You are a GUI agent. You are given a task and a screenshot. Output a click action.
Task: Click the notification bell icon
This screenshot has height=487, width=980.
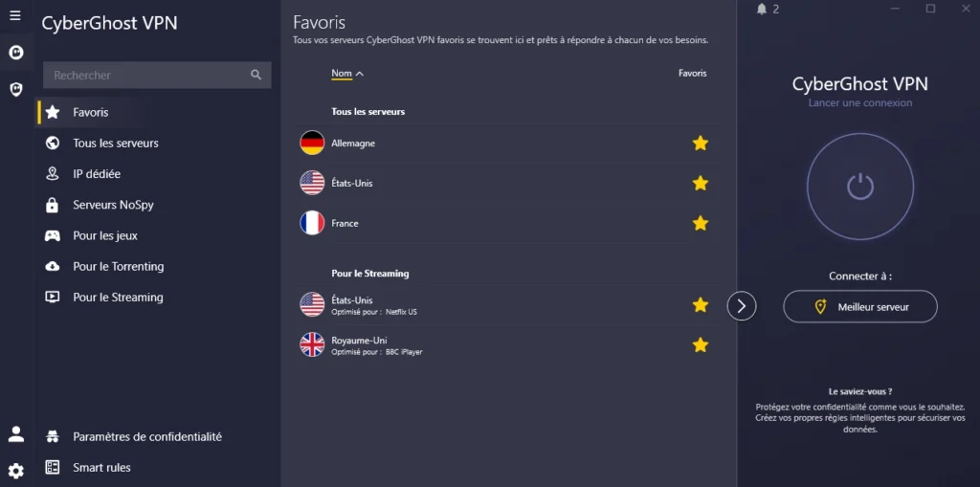[762, 10]
